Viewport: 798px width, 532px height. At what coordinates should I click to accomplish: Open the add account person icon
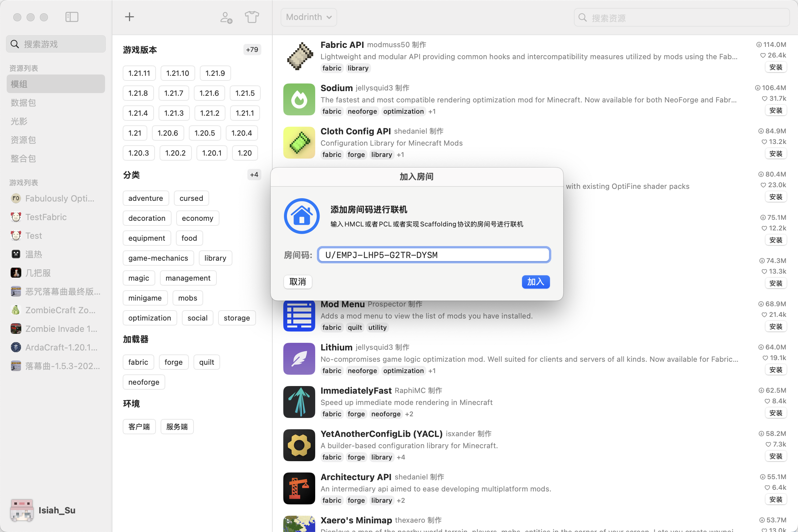click(x=226, y=17)
